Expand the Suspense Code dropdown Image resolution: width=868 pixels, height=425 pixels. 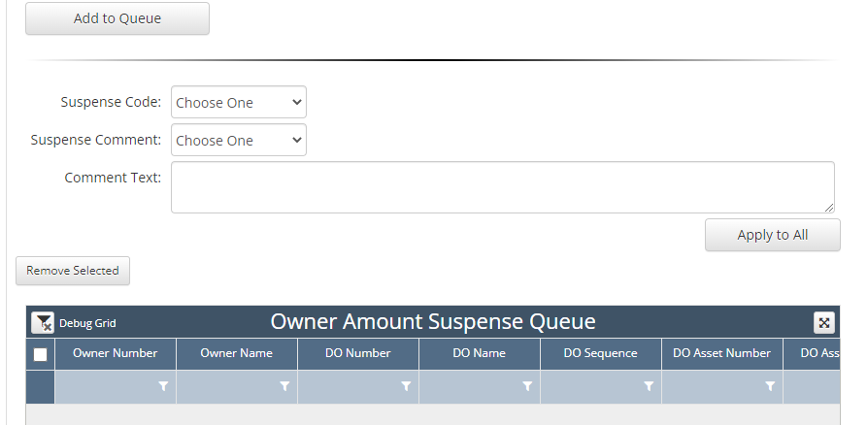[x=238, y=103]
